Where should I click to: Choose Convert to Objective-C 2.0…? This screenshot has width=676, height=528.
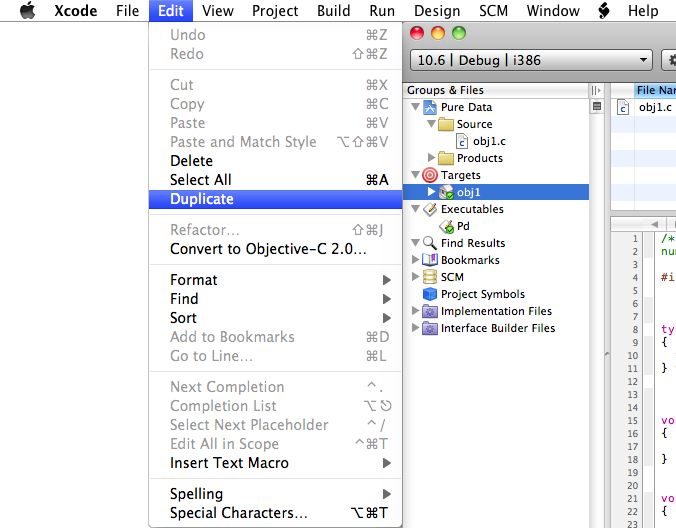click(275, 249)
